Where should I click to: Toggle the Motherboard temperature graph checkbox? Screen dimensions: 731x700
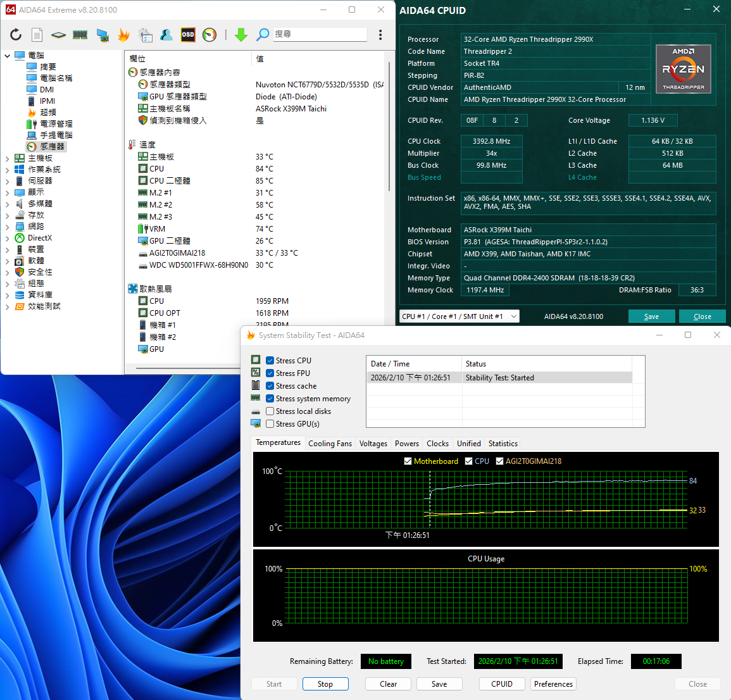click(x=408, y=461)
